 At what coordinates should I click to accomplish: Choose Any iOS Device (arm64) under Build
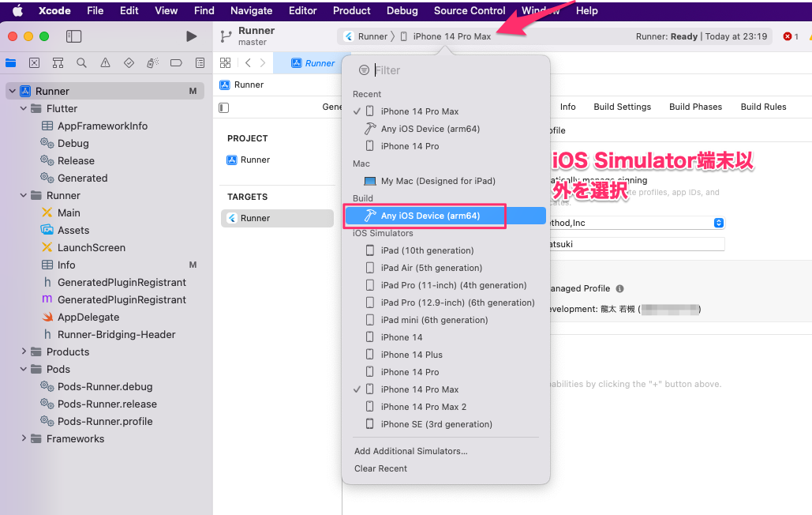[x=445, y=216]
